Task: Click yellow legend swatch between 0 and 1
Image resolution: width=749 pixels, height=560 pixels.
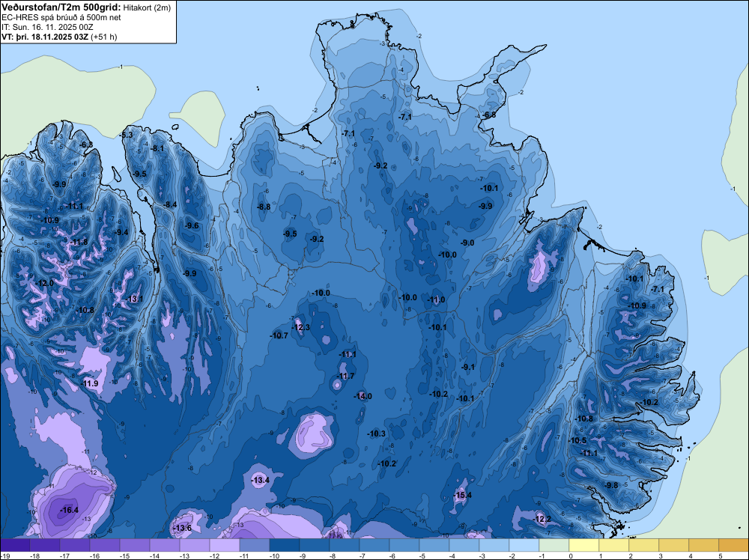Action: (583, 545)
